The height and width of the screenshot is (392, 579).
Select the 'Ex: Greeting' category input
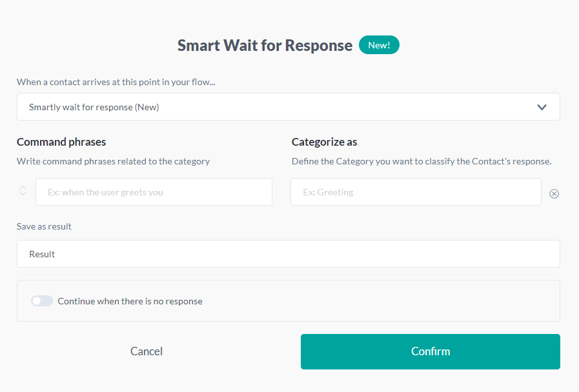pos(416,191)
